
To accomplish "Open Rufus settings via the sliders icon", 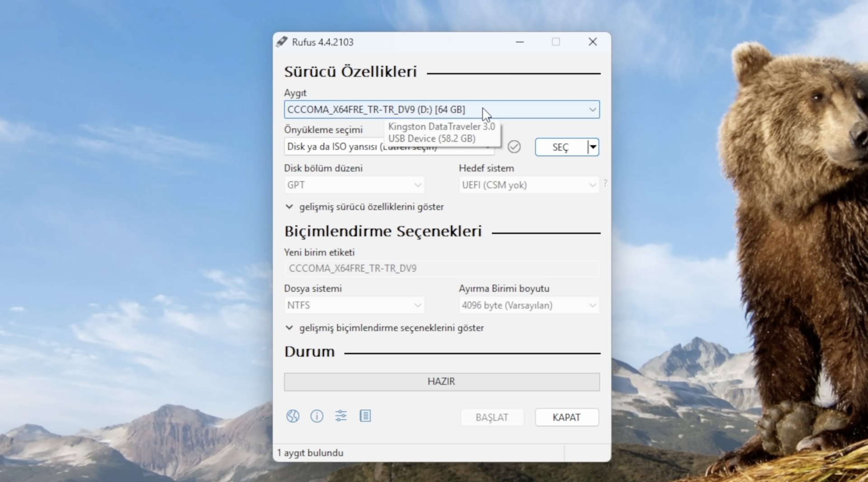I will pyautogui.click(x=341, y=416).
